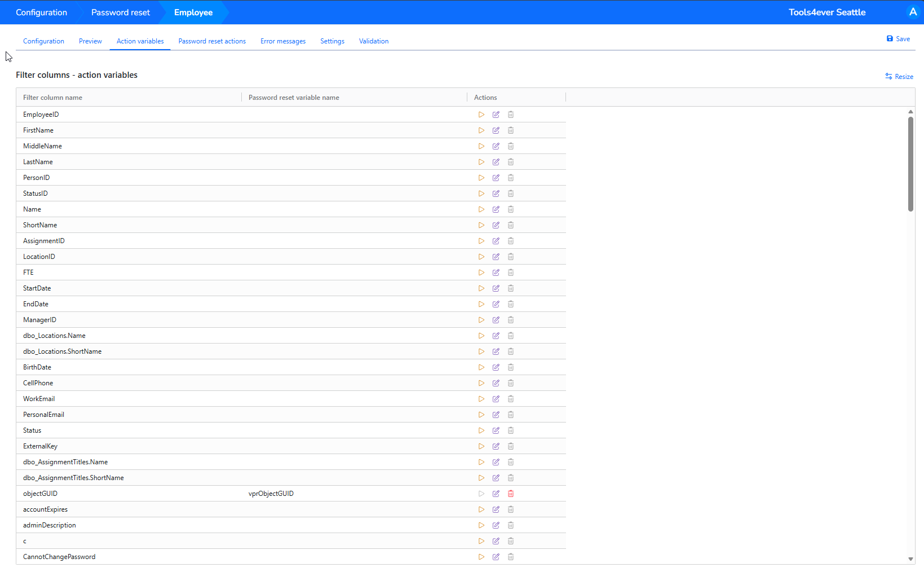Click the table's vertical scrollbar thumb

(910, 164)
